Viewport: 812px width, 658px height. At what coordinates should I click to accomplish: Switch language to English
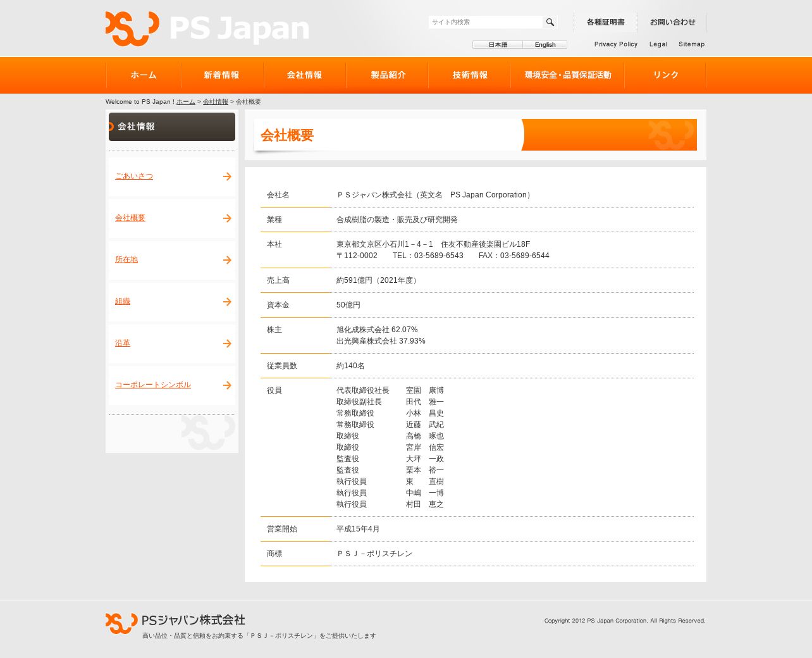[x=545, y=44]
